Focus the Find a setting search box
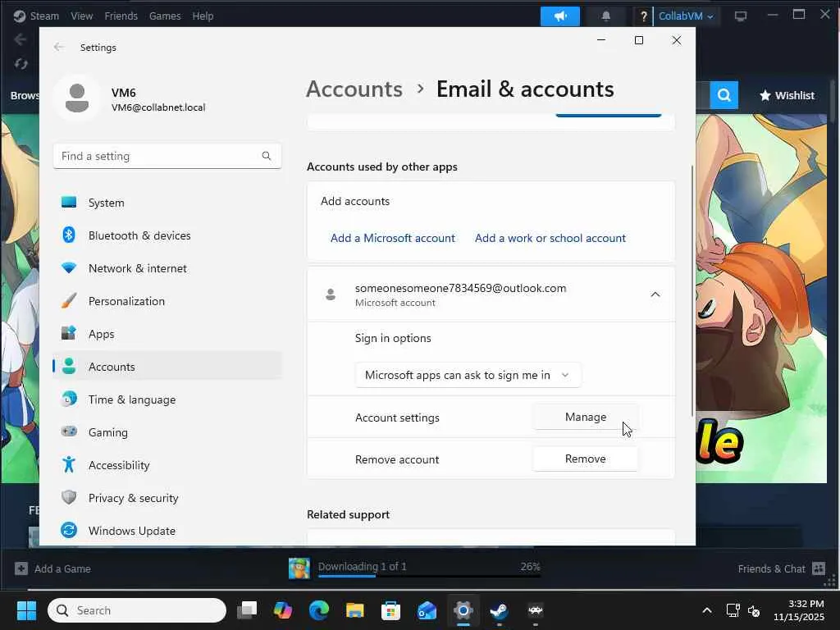Viewport: 840px width, 630px height. coord(167,156)
